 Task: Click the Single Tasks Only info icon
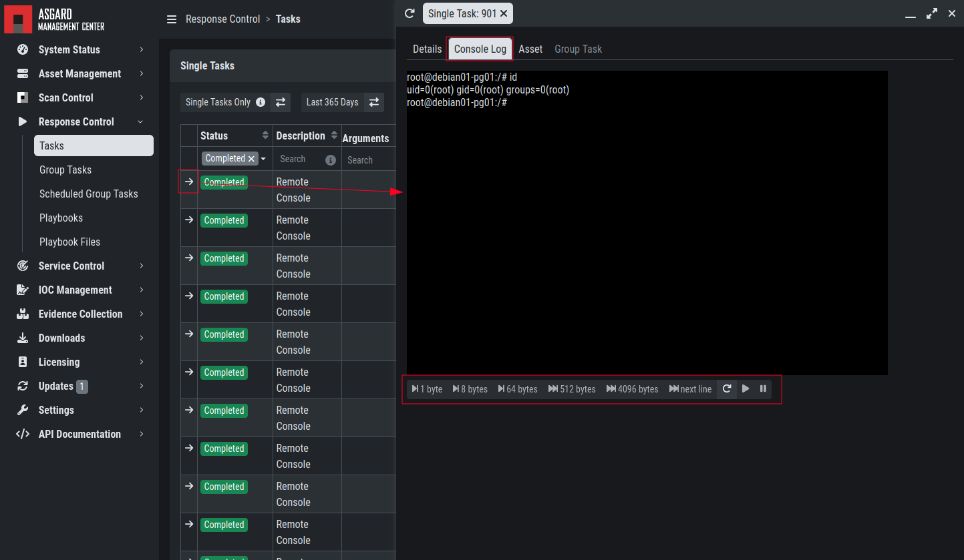click(261, 102)
